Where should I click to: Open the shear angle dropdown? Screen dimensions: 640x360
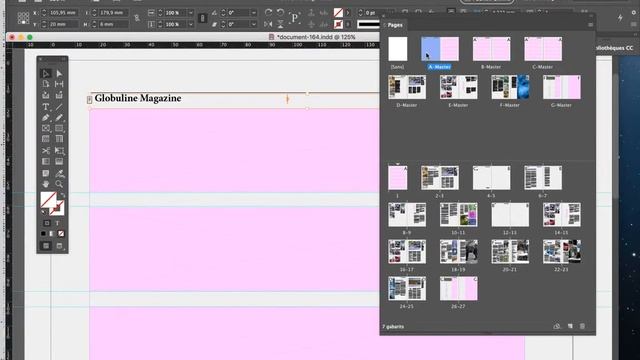click(253, 24)
